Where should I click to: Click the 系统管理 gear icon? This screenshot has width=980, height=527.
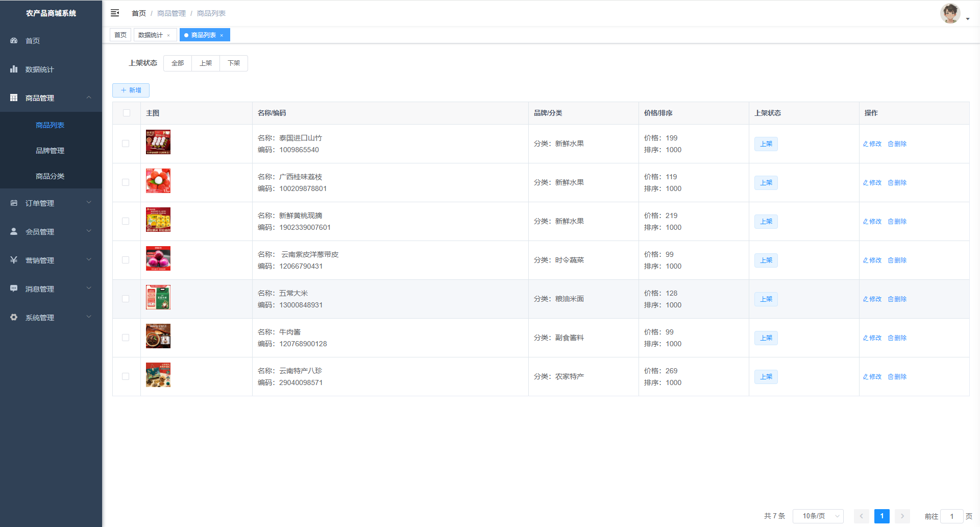[14, 317]
